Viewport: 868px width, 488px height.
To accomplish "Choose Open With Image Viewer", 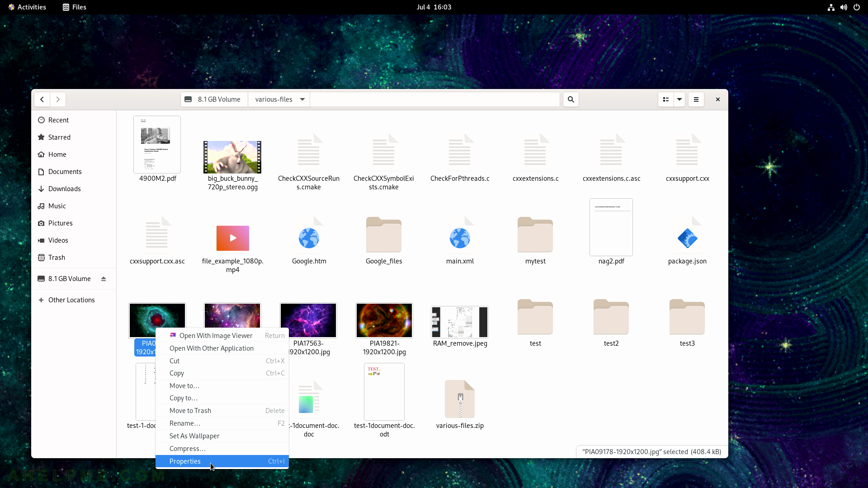I will [222, 336].
